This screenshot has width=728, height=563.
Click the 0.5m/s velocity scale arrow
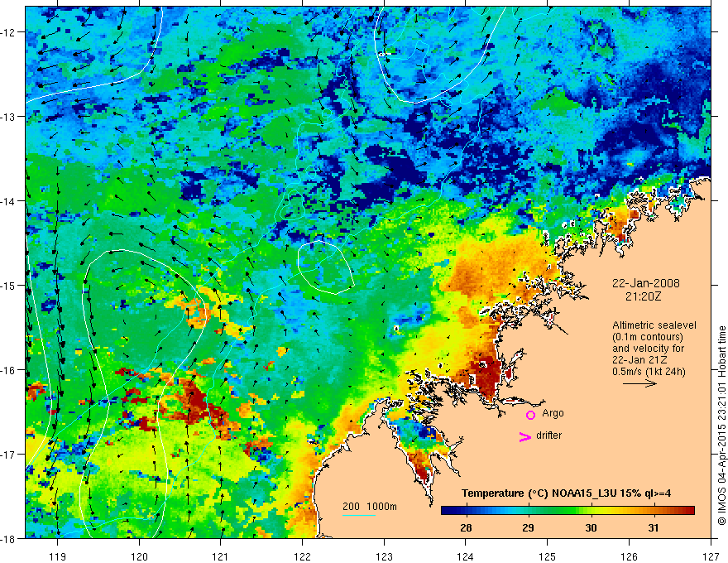click(639, 383)
